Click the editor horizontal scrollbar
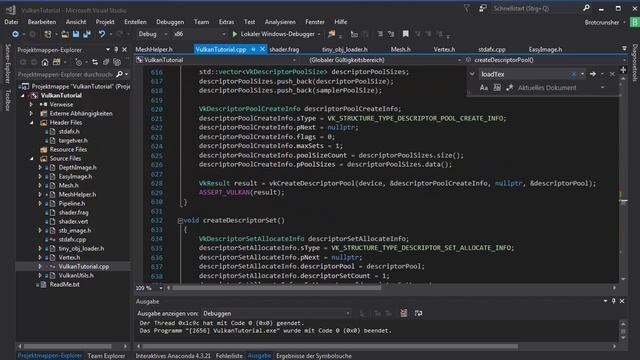The height and width of the screenshot is (360, 640). coord(277,288)
